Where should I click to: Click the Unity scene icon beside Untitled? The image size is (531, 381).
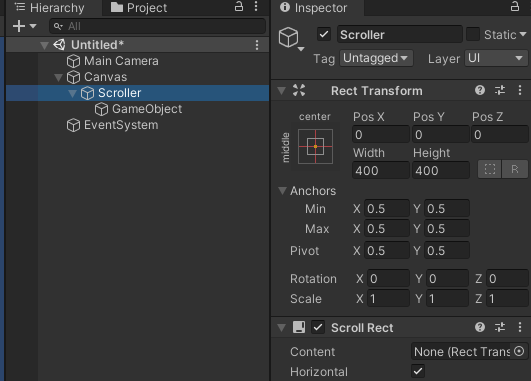click(59, 45)
